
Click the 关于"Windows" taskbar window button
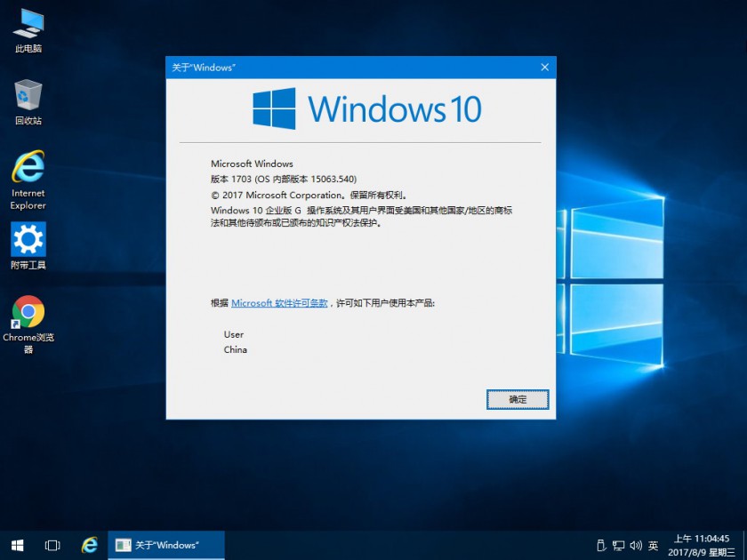pos(166,545)
